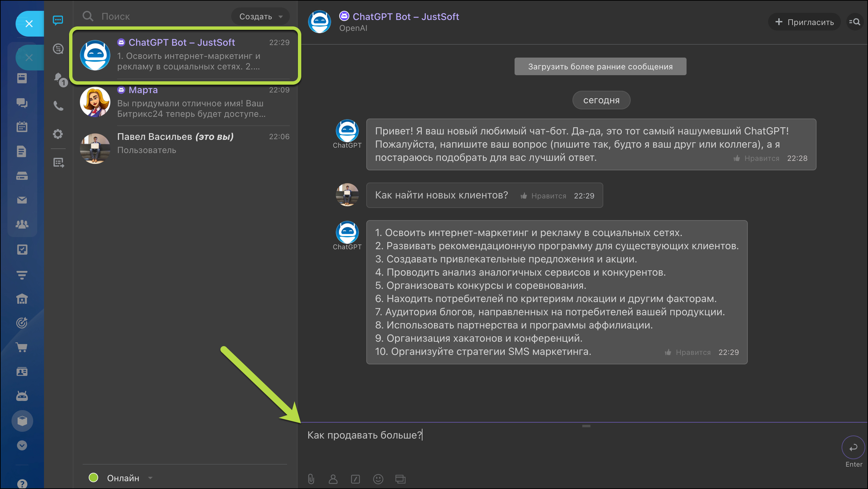This screenshot has height=489, width=868.
Task: Expand the Создать dropdown
Action: tap(260, 16)
